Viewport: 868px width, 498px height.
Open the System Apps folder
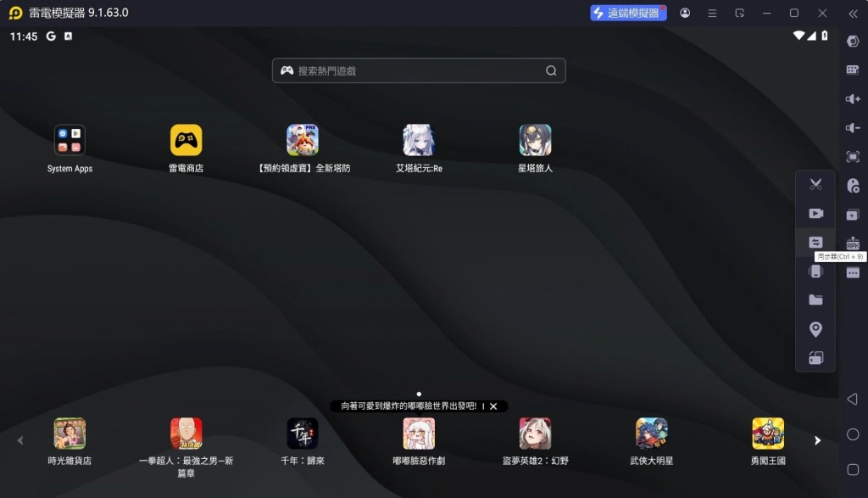pos(70,141)
